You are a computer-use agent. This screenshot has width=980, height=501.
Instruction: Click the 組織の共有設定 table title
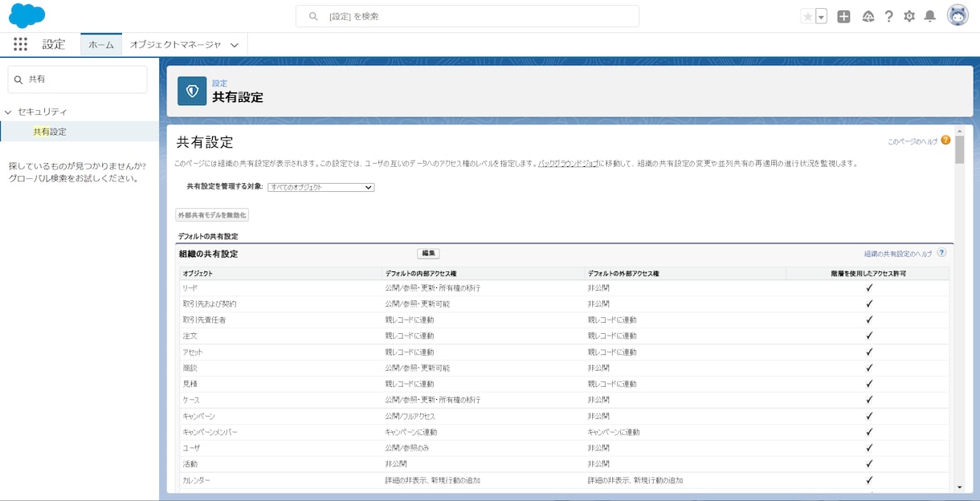(208, 254)
